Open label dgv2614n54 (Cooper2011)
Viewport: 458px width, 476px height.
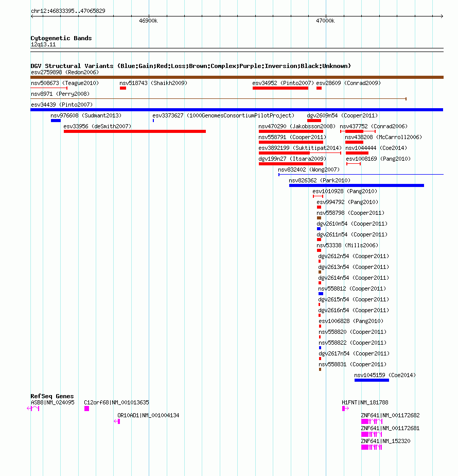[x=354, y=278]
